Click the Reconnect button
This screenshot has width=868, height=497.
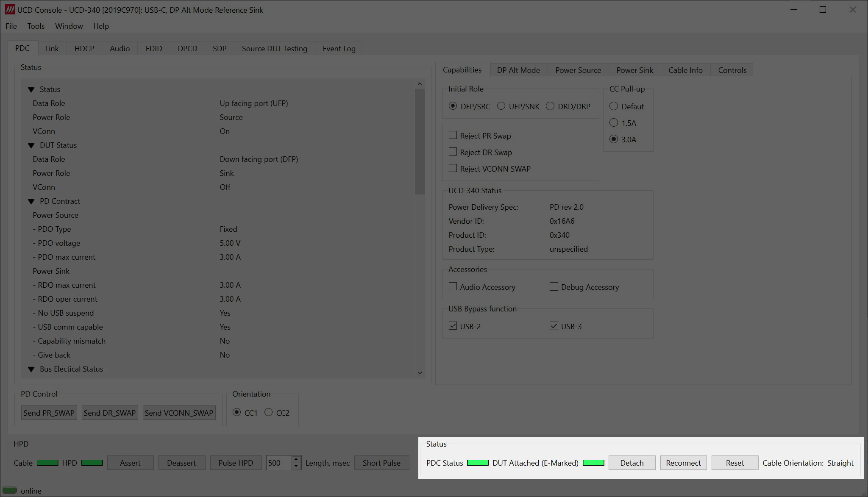[x=683, y=463]
